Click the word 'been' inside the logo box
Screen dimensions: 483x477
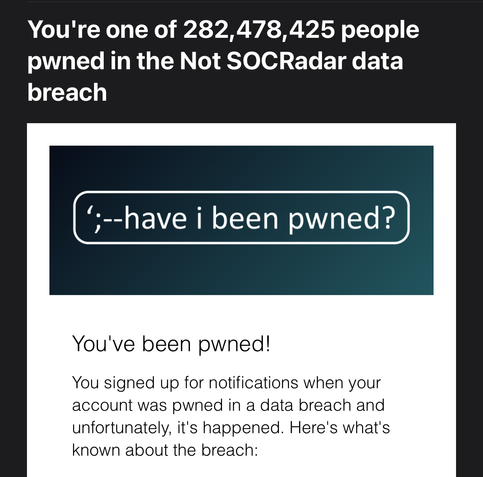tap(245, 218)
